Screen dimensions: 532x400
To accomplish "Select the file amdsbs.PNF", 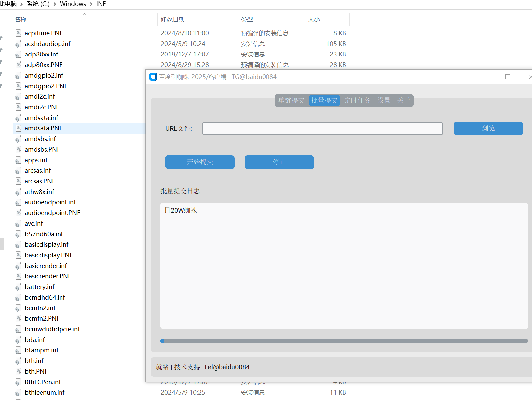I will click(42, 149).
